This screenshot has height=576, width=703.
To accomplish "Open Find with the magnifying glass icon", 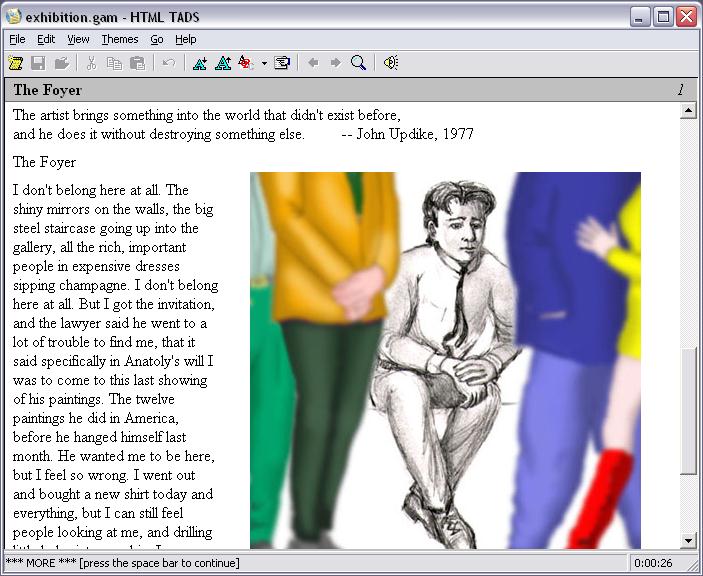I will pos(358,63).
